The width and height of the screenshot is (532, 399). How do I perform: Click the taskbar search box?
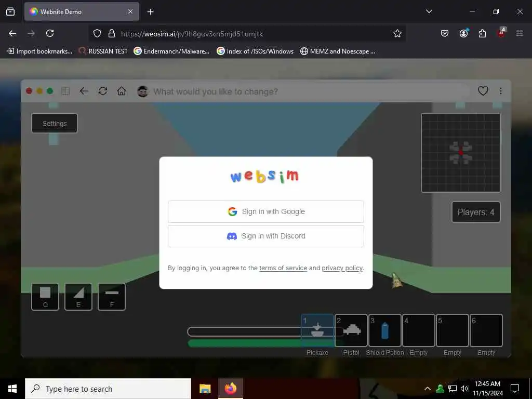point(108,389)
